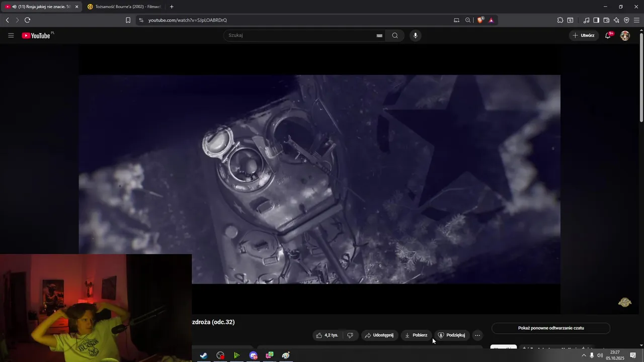Screen dimensions: 644x362
Task: Open the extensions puzzle icon
Action: pyautogui.click(x=560, y=20)
